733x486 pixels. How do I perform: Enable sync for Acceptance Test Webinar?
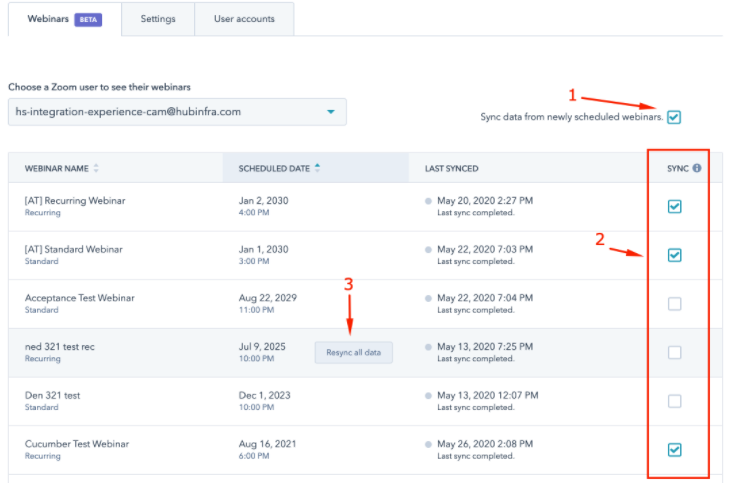click(674, 304)
